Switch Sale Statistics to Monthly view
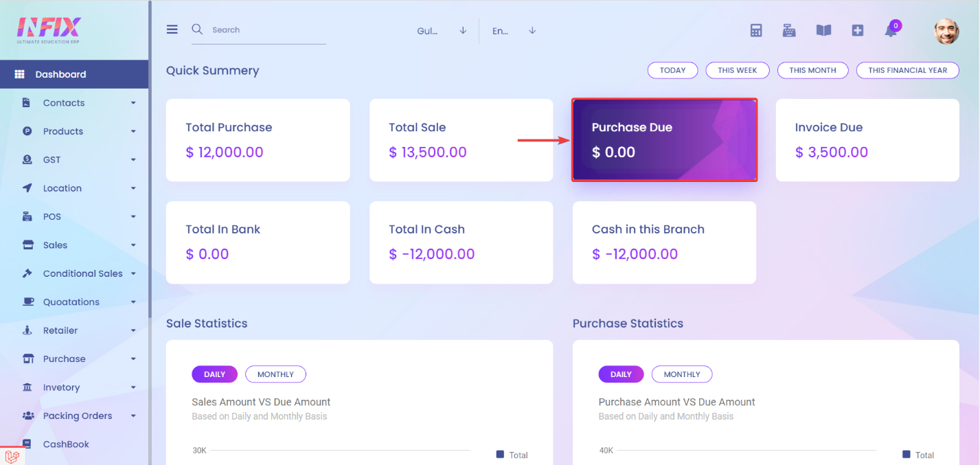 click(275, 374)
